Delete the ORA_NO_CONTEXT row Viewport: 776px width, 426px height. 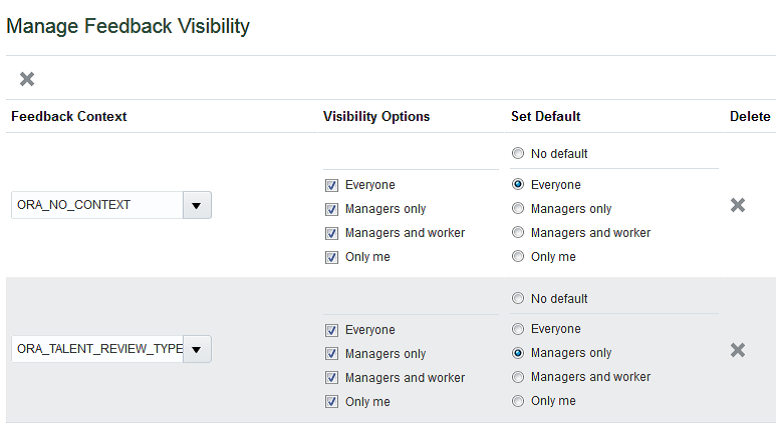coord(738,205)
